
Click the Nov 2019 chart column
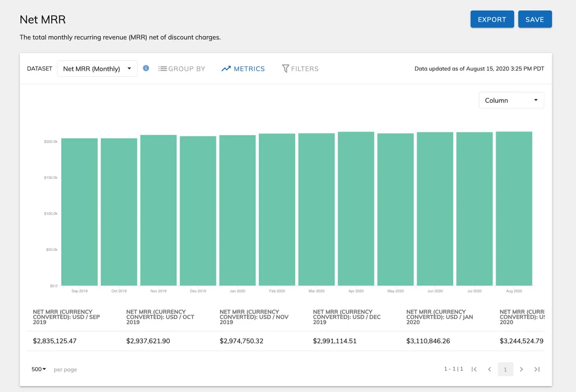[x=158, y=211]
